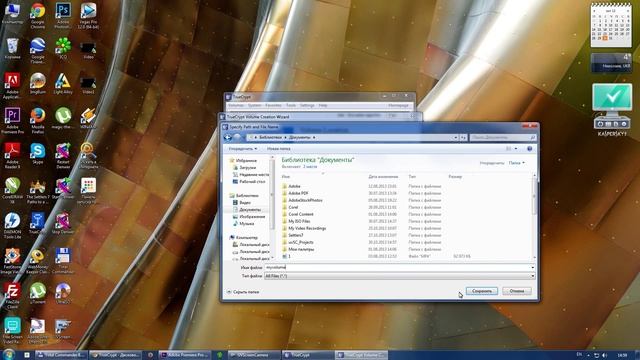Open Vegas Pro desktop shortcut
Screen dimensions: 640x360
pyautogui.click(x=88, y=14)
